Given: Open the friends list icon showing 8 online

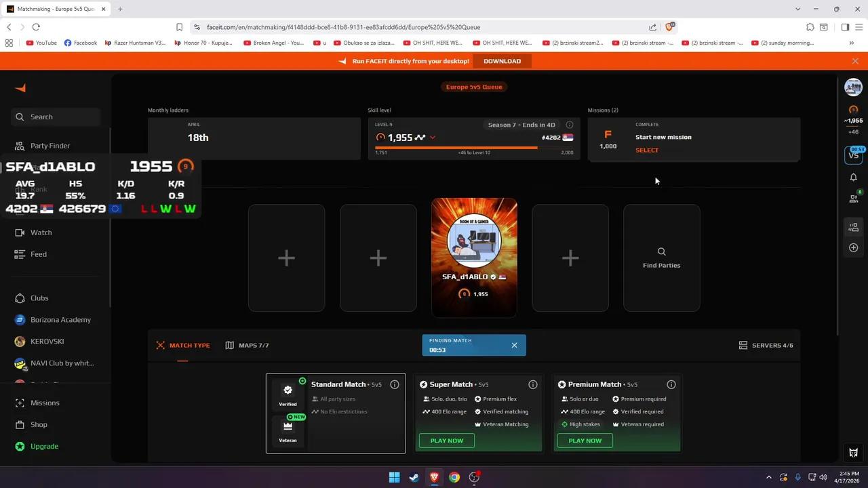Looking at the screenshot, I should (853, 197).
